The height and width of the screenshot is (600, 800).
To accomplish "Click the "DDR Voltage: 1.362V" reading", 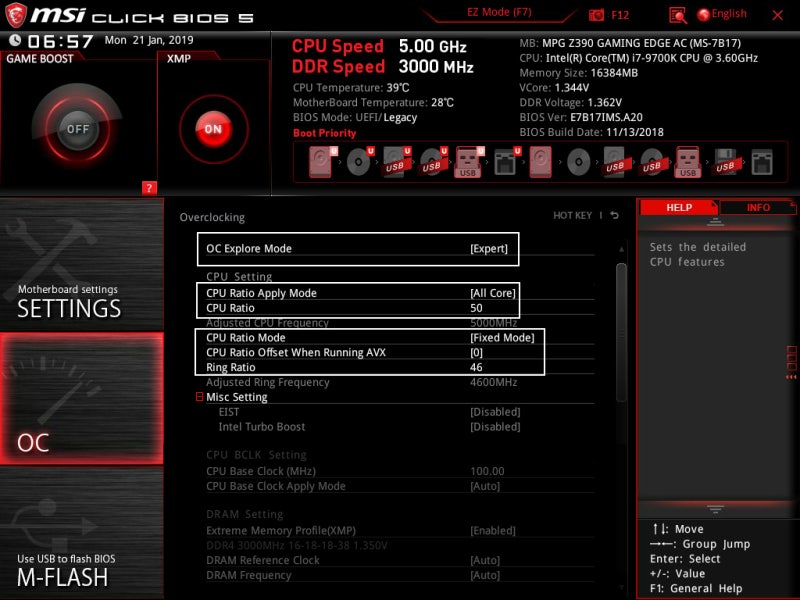I will pyautogui.click(x=570, y=103).
